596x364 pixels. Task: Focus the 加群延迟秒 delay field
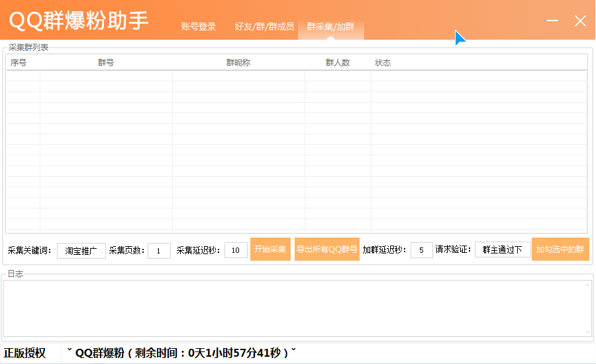[421, 250]
